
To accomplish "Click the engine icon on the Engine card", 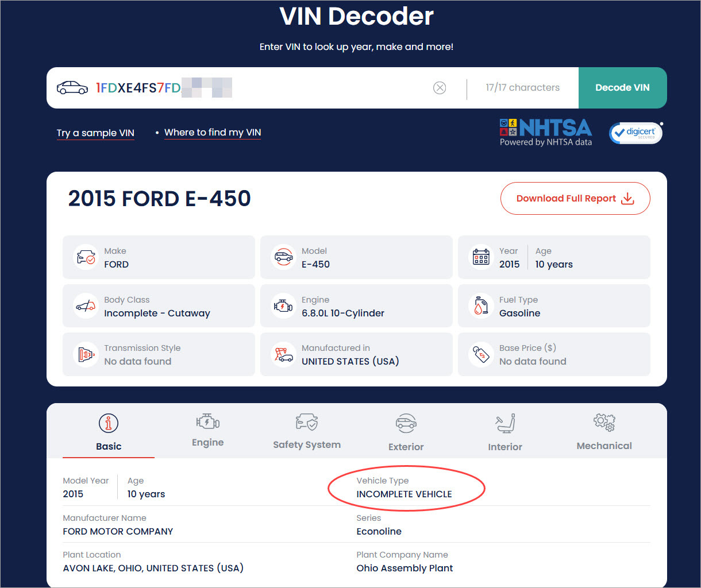I will (x=283, y=305).
